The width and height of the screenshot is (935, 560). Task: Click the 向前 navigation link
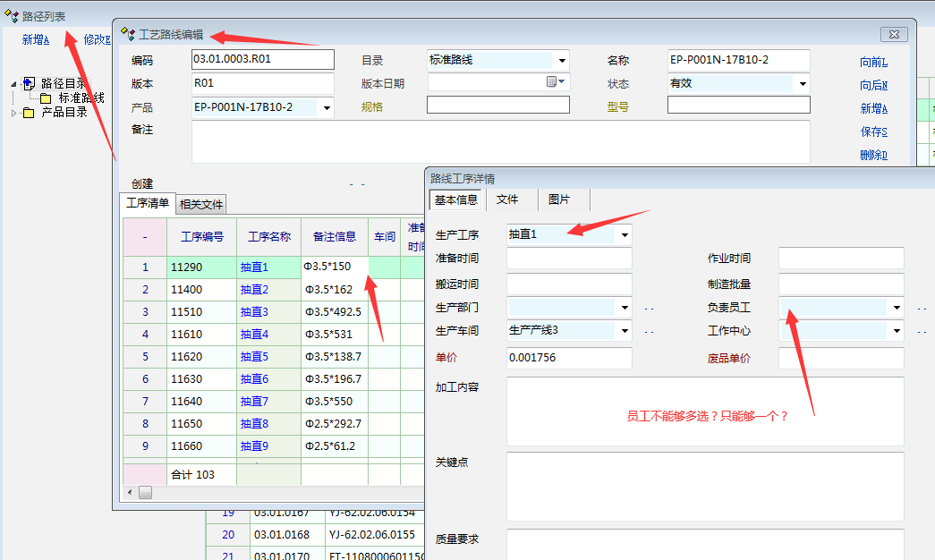point(873,62)
